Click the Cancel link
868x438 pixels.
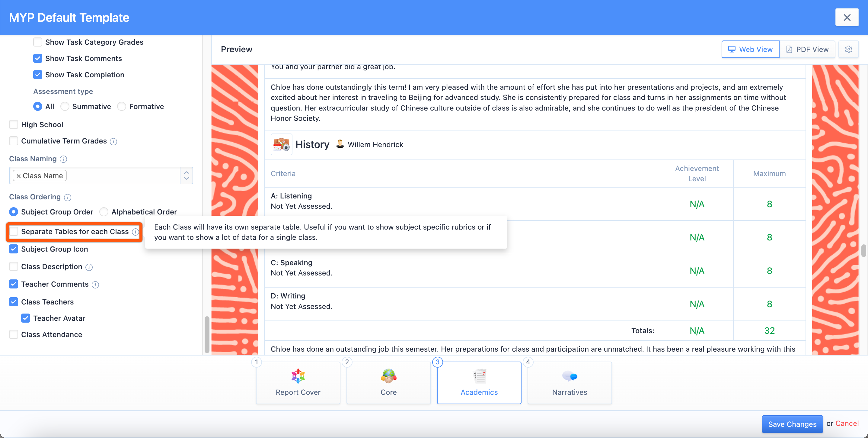[x=847, y=424]
